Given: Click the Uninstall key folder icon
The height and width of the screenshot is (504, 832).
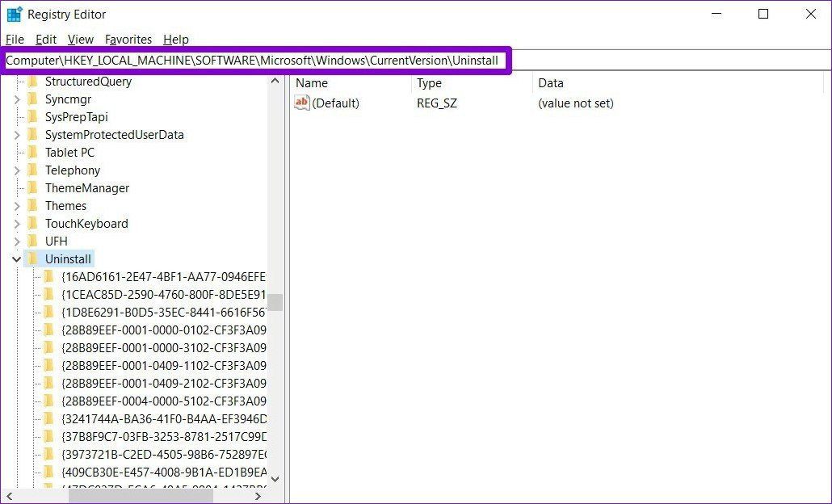Looking at the screenshot, I should (x=33, y=259).
